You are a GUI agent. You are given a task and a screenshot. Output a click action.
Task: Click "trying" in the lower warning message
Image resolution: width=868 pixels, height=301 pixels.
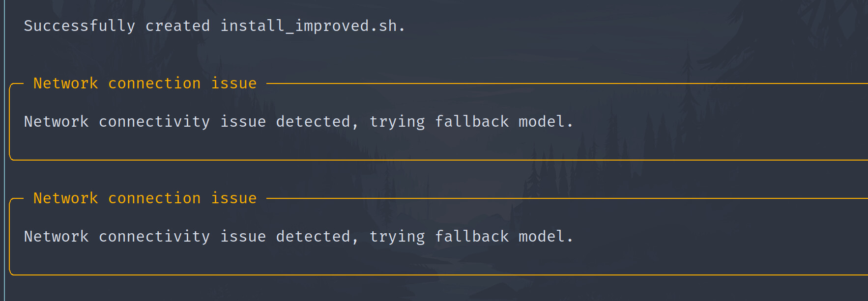[x=397, y=237]
